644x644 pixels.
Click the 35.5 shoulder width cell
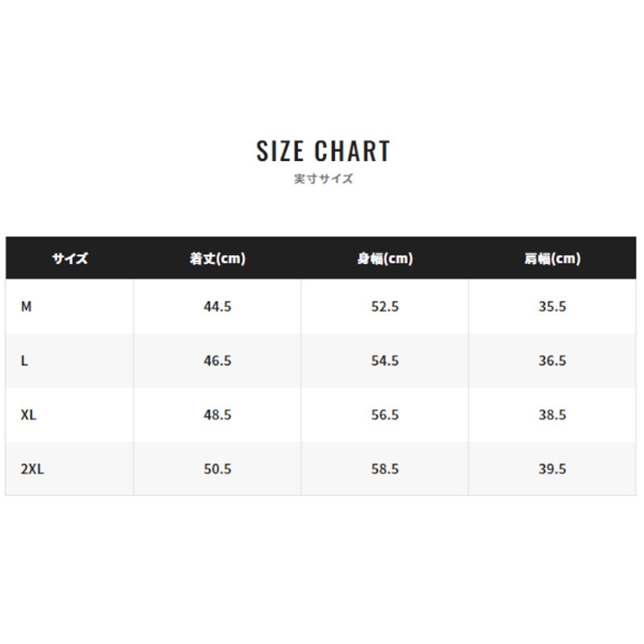coord(552,306)
